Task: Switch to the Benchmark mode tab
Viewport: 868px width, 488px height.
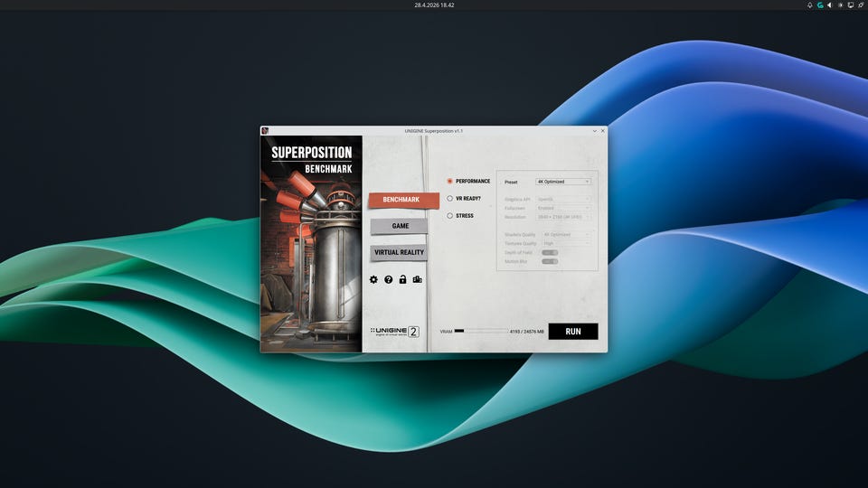Action: (403, 200)
